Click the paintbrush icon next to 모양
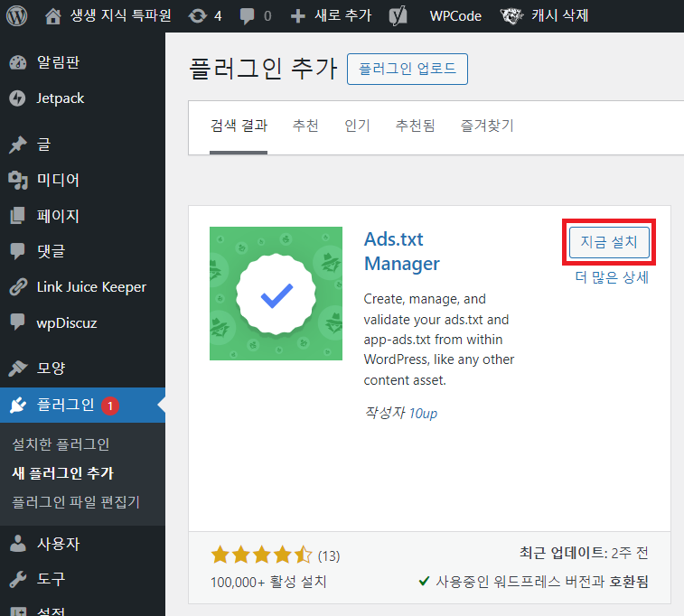The width and height of the screenshot is (684, 616). click(18, 368)
